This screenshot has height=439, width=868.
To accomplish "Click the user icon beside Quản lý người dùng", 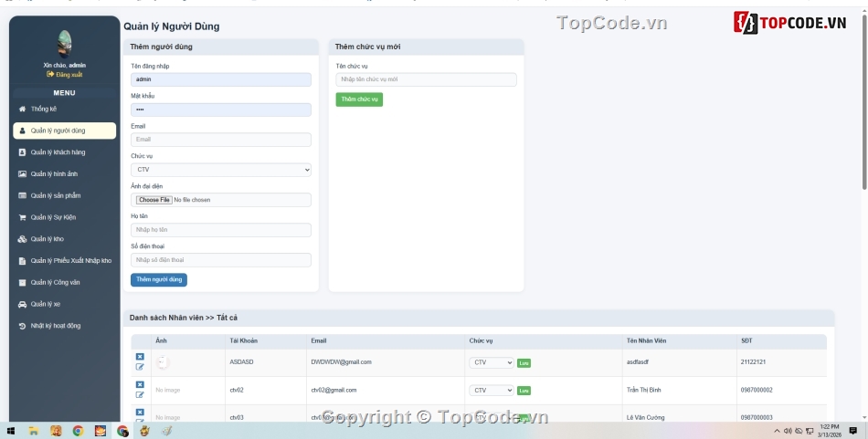I will coord(22,131).
